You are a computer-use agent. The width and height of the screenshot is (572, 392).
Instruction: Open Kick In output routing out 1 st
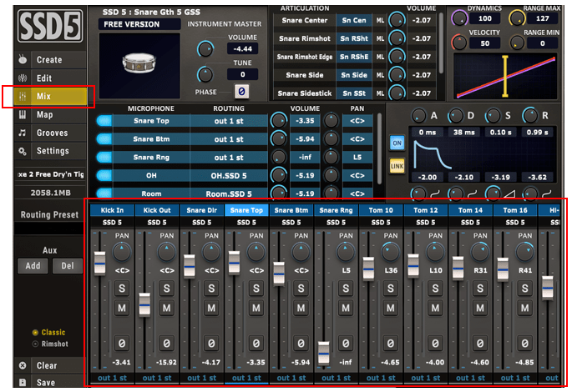[112, 378]
